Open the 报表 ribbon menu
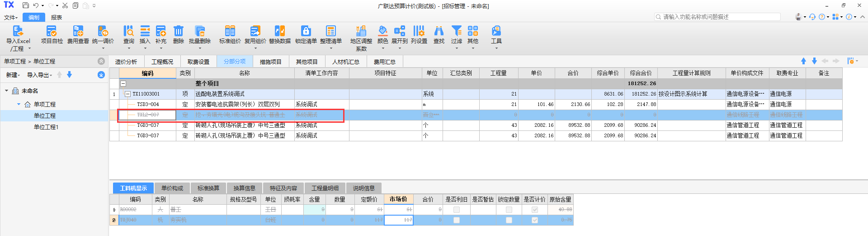This screenshot has width=868, height=236. (x=57, y=18)
